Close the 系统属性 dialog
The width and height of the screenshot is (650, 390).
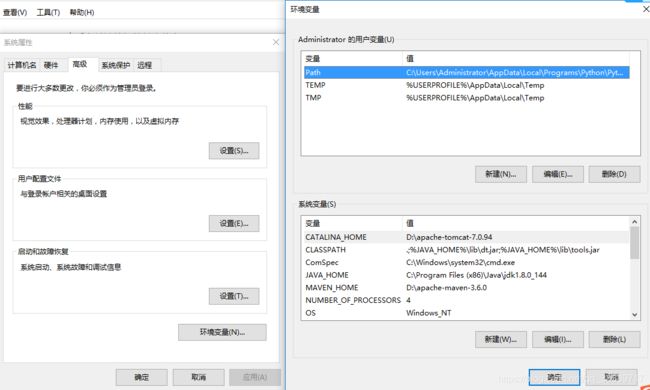pos(276,42)
